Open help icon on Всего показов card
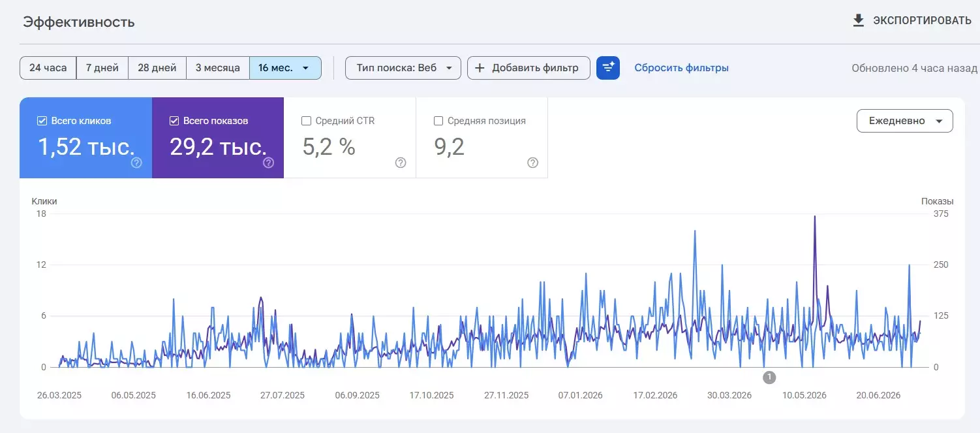 tap(268, 163)
